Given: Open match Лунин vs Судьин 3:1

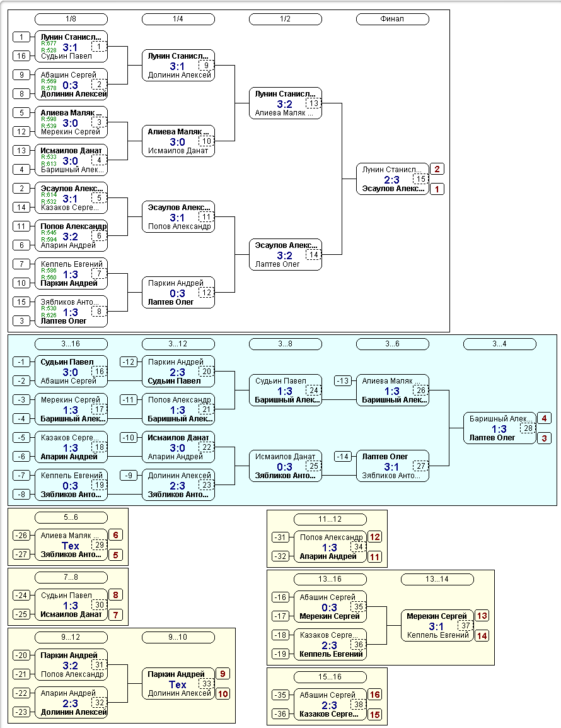Looking at the screenshot, I should [71, 47].
